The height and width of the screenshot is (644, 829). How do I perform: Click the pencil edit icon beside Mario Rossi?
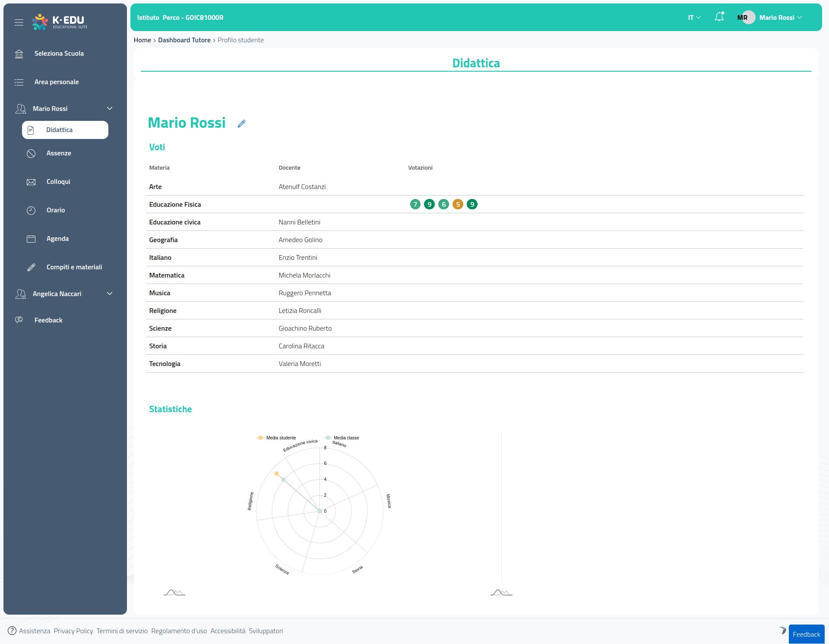pyautogui.click(x=242, y=124)
